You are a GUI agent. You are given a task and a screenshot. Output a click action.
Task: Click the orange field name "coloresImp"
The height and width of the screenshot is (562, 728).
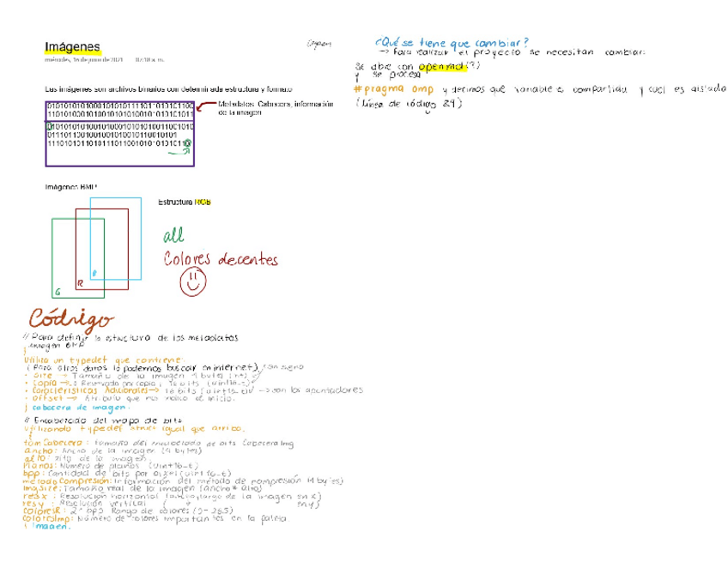pos(48,519)
